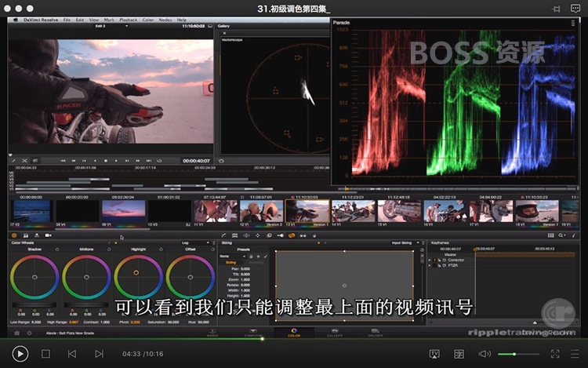Open the Blur palette icon
This screenshot has width=588, height=368.
click(x=269, y=235)
